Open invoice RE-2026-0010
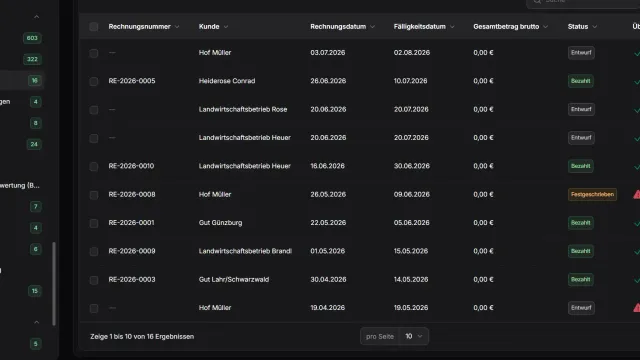The height and width of the screenshot is (360, 640). (131, 166)
